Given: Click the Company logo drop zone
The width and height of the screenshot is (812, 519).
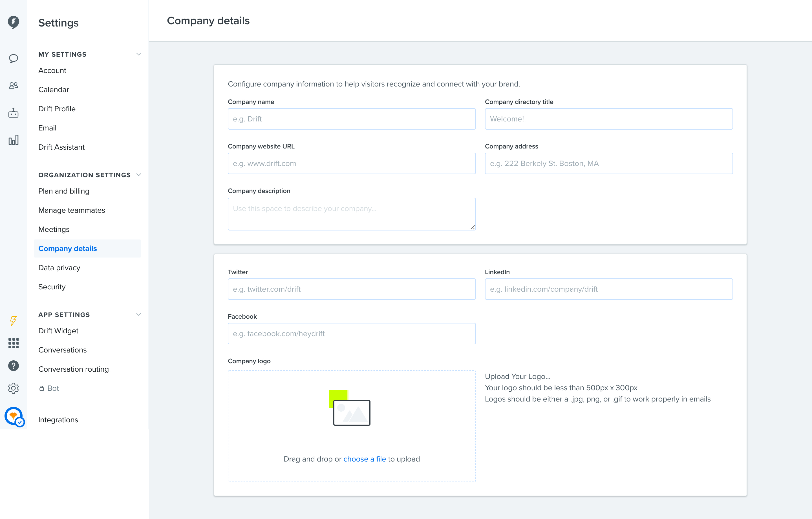Looking at the screenshot, I should pyautogui.click(x=352, y=426).
